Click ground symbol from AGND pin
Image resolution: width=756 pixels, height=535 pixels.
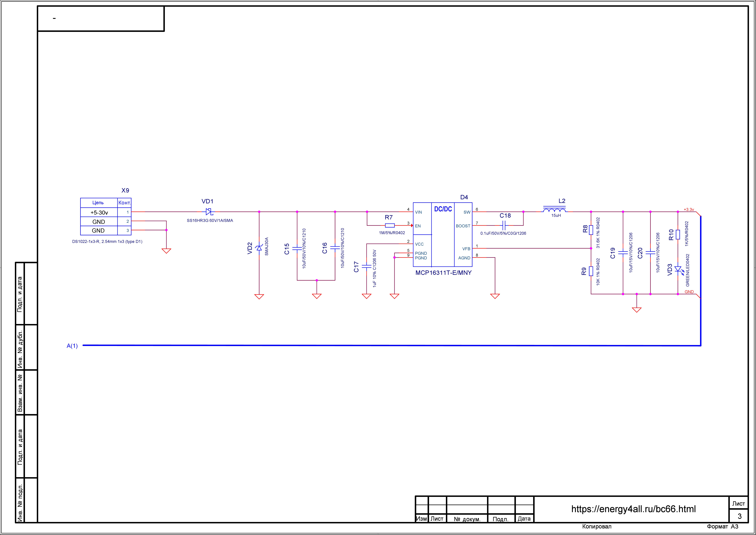coord(495,296)
